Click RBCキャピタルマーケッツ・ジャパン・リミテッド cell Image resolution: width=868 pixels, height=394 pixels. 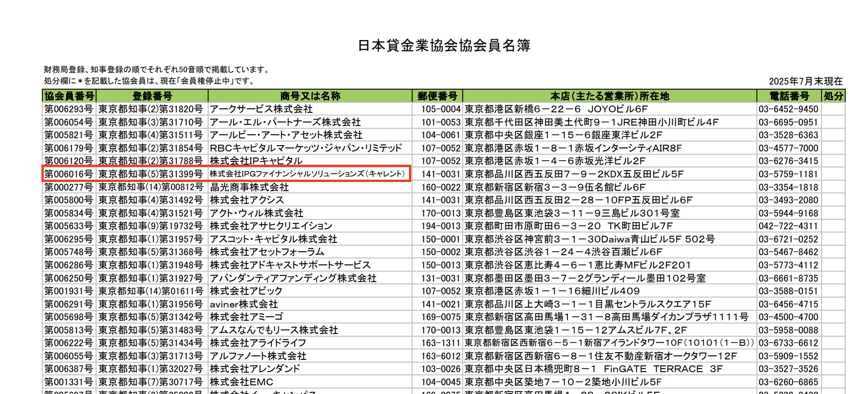point(306,148)
